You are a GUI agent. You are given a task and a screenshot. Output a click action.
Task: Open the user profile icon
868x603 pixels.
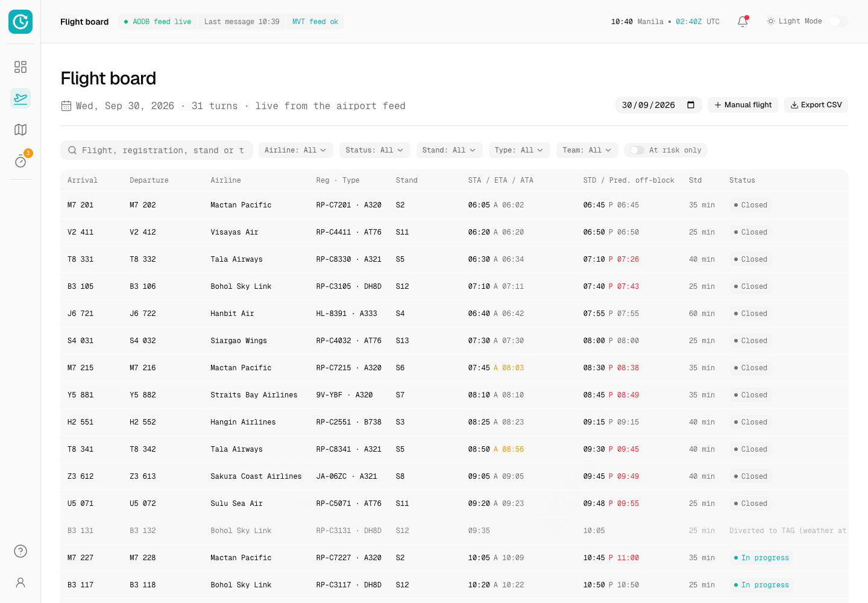20,582
